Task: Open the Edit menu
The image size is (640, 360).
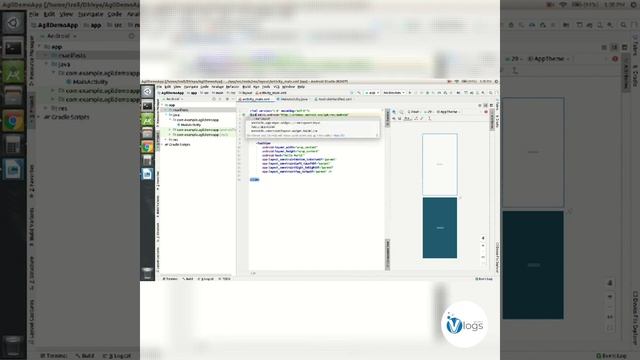Action: click(168, 87)
